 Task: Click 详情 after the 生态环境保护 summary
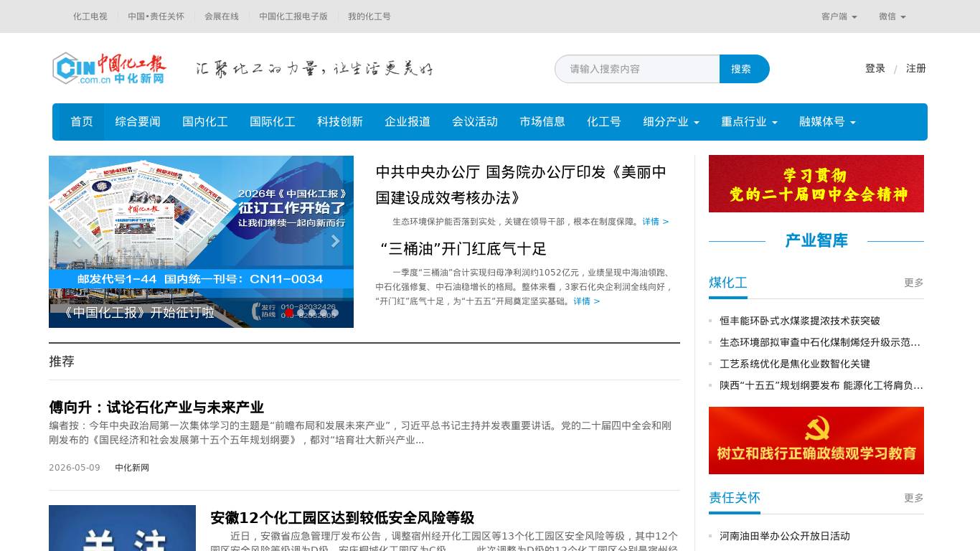656,222
